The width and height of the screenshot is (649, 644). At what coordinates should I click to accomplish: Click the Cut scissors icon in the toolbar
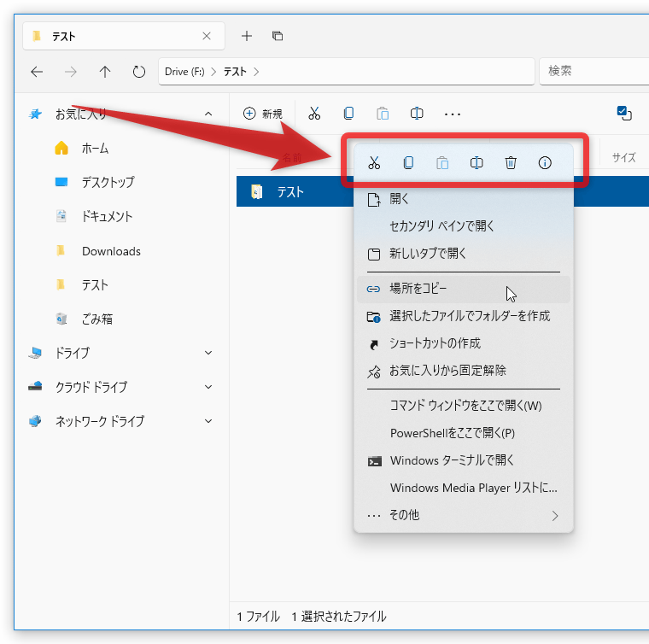314,114
